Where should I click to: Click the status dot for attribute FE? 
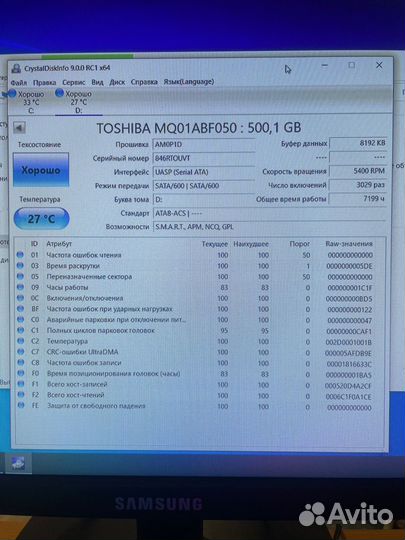tap(21, 406)
